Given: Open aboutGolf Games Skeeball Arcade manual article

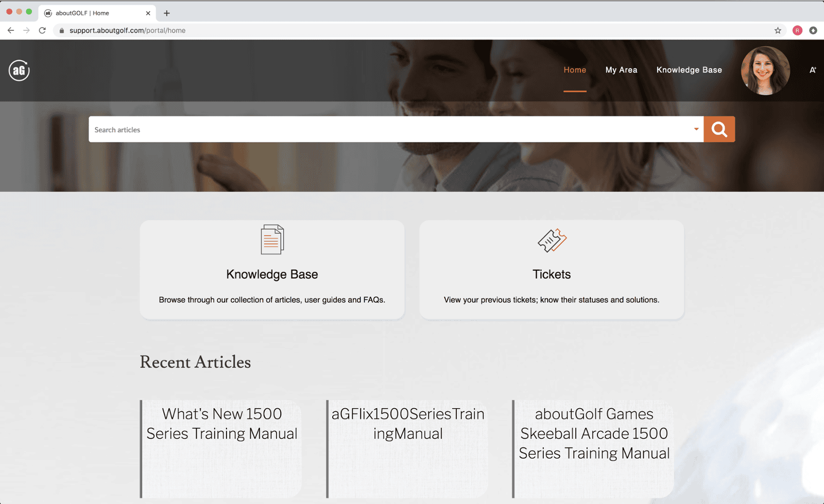Looking at the screenshot, I should pos(594,433).
